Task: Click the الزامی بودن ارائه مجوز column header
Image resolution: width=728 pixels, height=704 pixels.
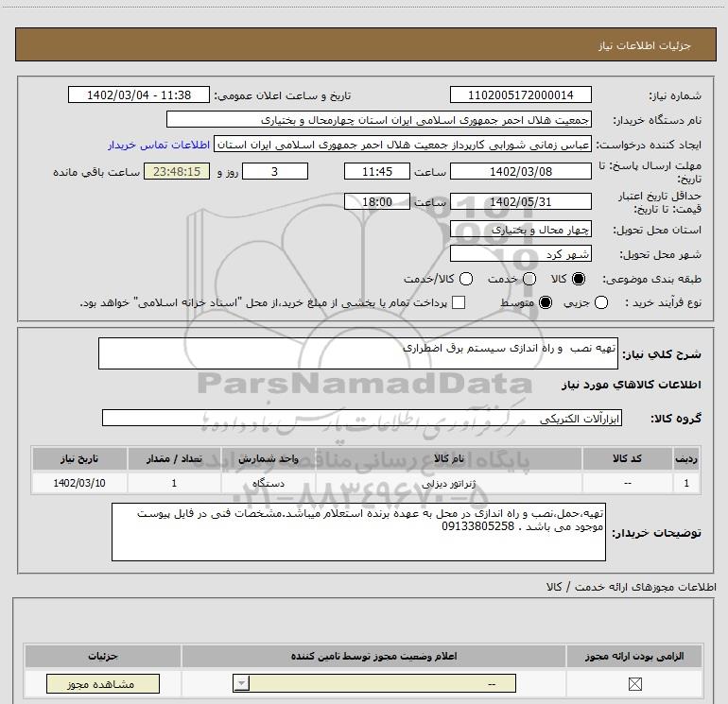Action: pyautogui.click(x=634, y=656)
